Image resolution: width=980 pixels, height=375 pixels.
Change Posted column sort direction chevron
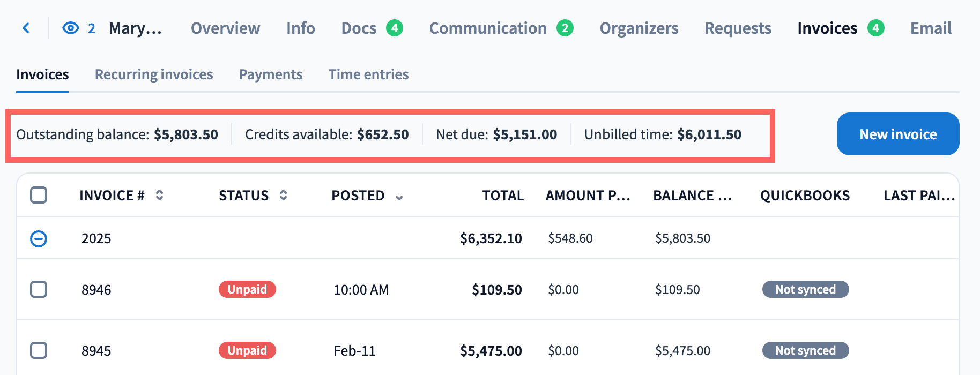coord(399,197)
